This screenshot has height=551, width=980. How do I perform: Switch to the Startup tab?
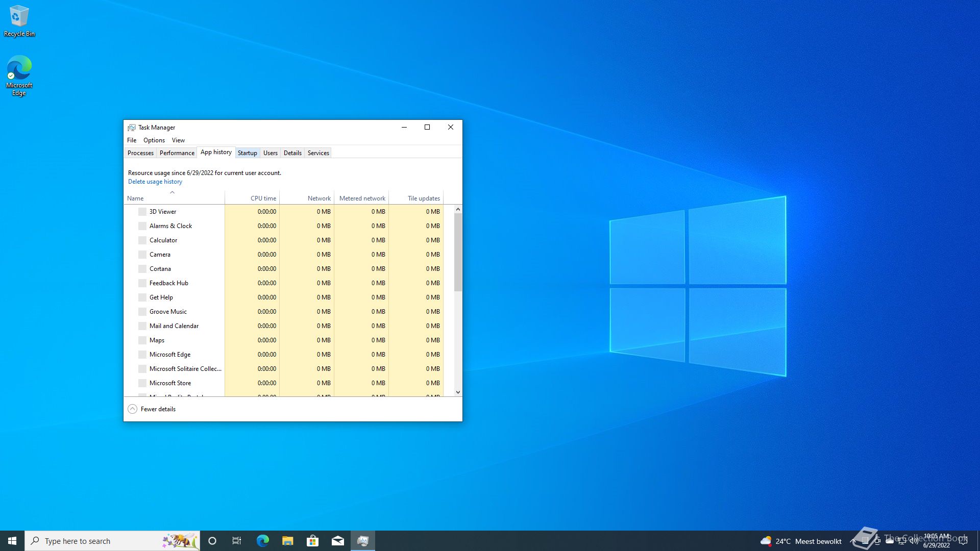(248, 153)
